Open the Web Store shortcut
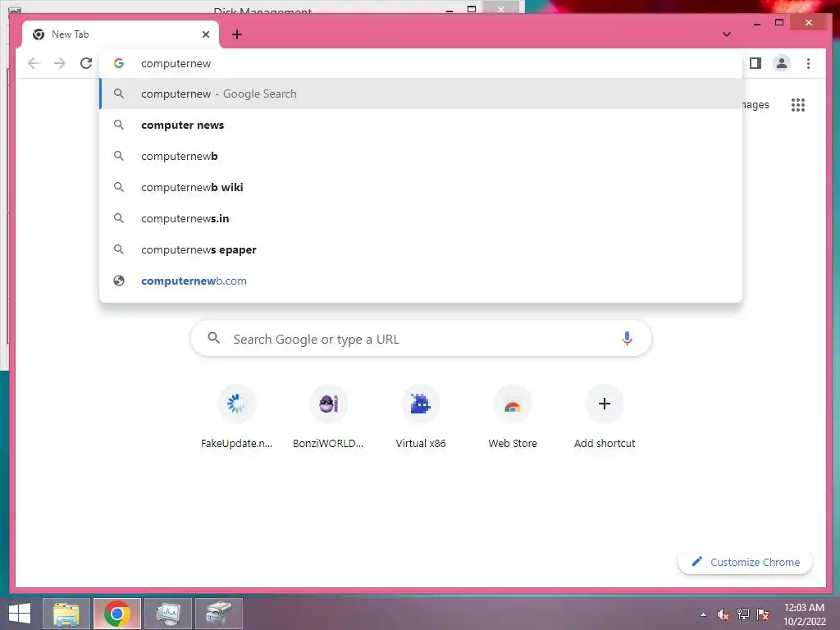This screenshot has width=840, height=630. tap(513, 417)
